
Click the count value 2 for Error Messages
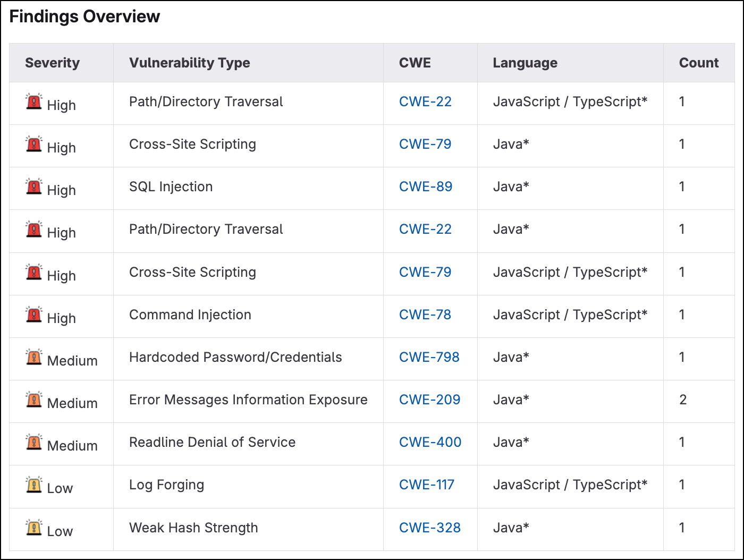(x=683, y=400)
